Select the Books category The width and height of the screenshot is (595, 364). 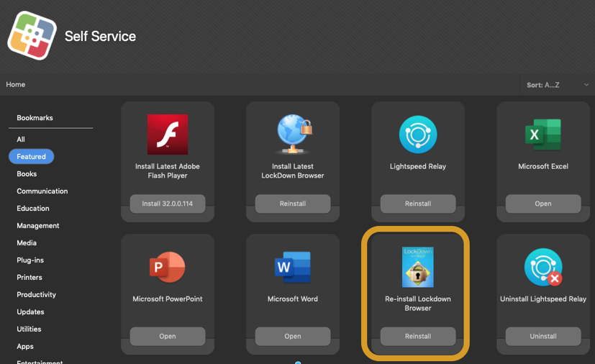click(27, 174)
